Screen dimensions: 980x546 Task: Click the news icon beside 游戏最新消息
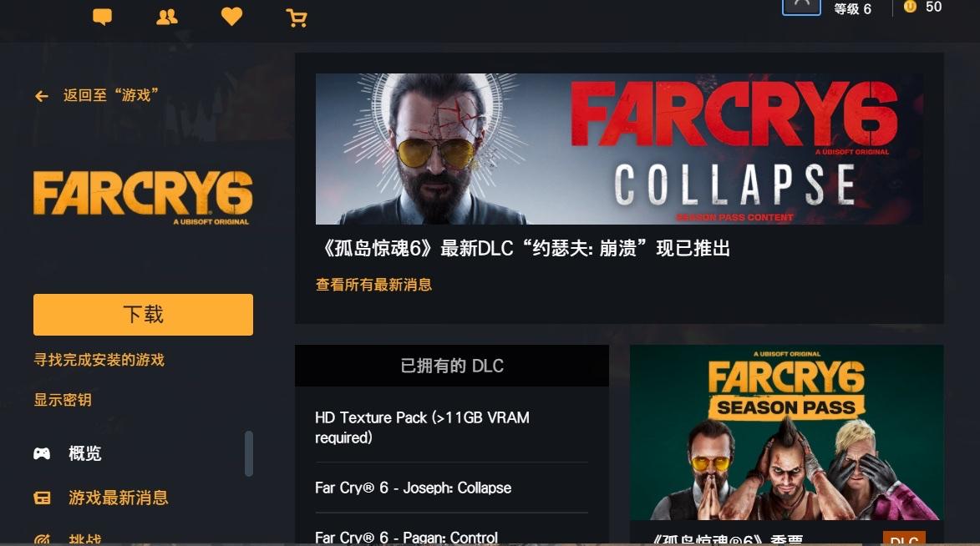pyautogui.click(x=42, y=498)
